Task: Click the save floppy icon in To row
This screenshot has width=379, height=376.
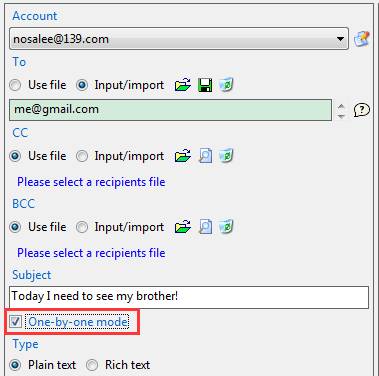Action: point(205,85)
